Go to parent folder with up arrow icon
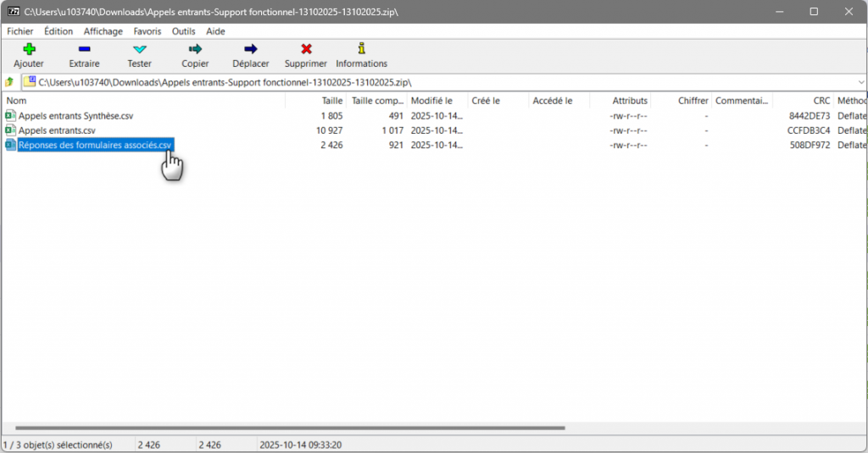 pos(9,82)
